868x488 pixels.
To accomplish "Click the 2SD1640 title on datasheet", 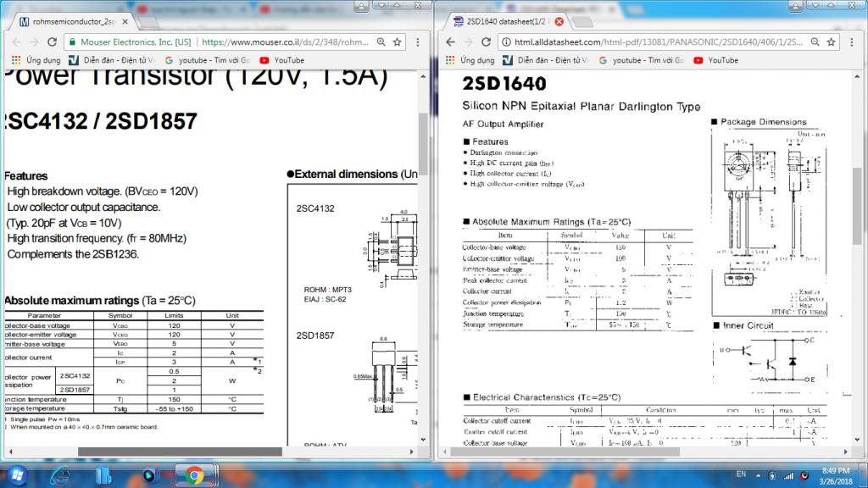I will coord(504,84).
